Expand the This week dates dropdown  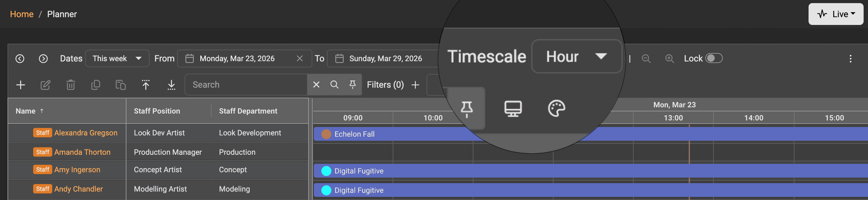click(x=117, y=58)
